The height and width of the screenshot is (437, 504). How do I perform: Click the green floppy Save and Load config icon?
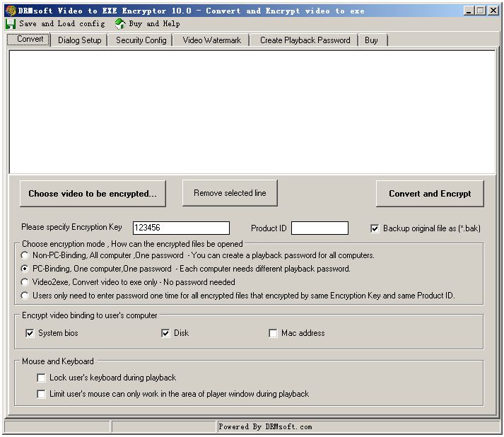[11, 24]
